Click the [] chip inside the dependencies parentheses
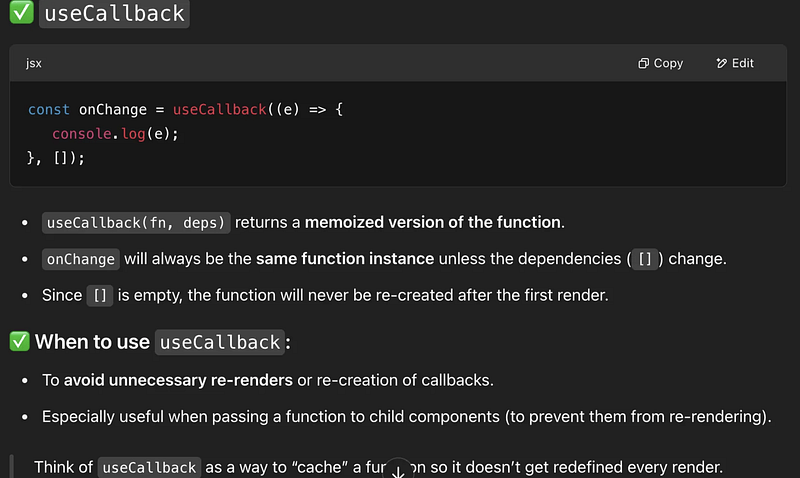Screen dimensions: 800x478 pos(646,259)
